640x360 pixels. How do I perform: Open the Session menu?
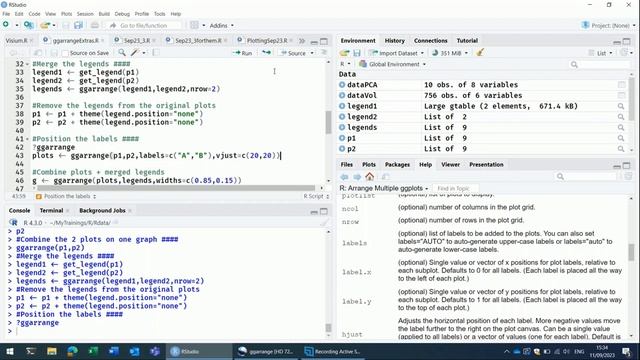coord(85,14)
